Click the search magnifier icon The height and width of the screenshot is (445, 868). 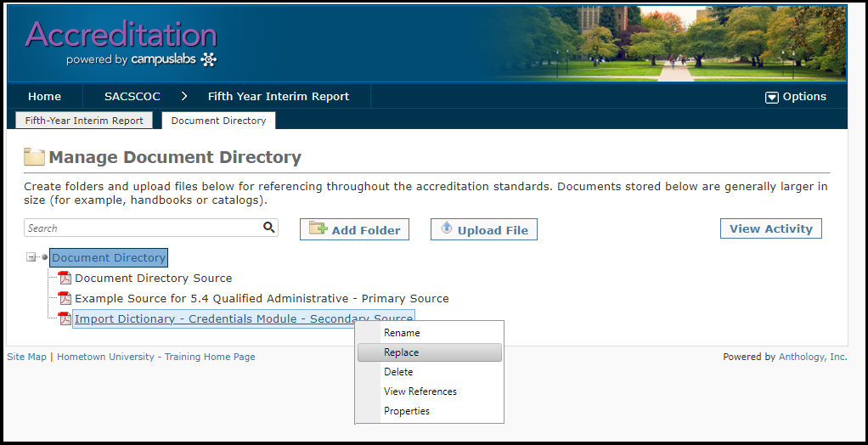pos(269,228)
